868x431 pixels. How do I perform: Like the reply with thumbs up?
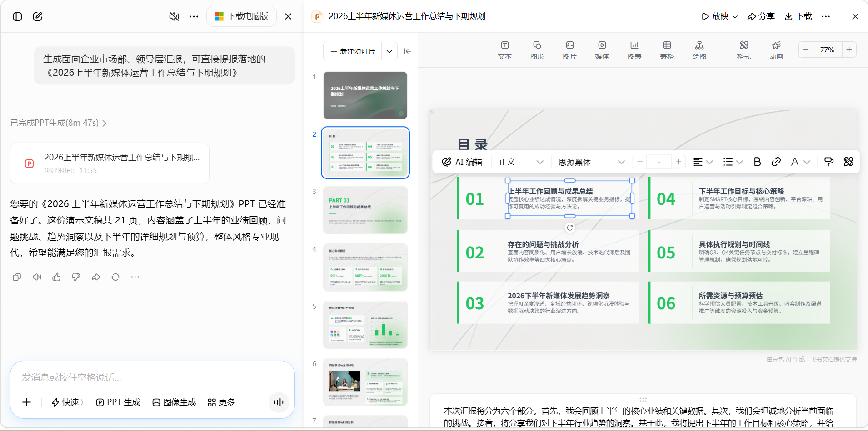pyautogui.click(x=56, y=277)
